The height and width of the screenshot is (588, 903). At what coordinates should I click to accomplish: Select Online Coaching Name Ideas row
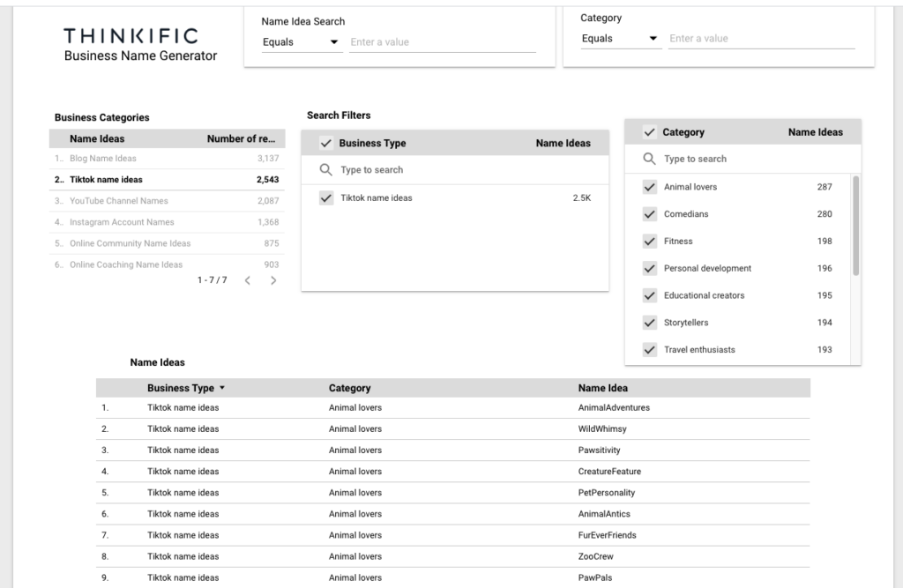(x=167, y=265)
